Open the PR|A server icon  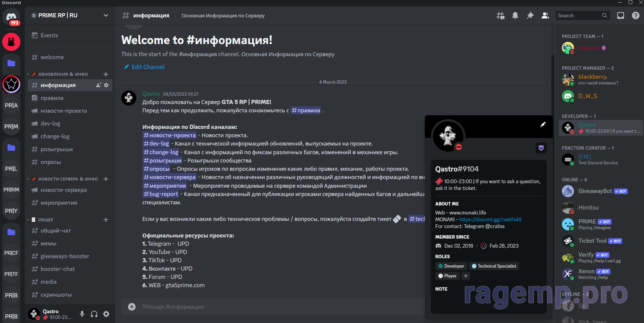coord(11,105)
